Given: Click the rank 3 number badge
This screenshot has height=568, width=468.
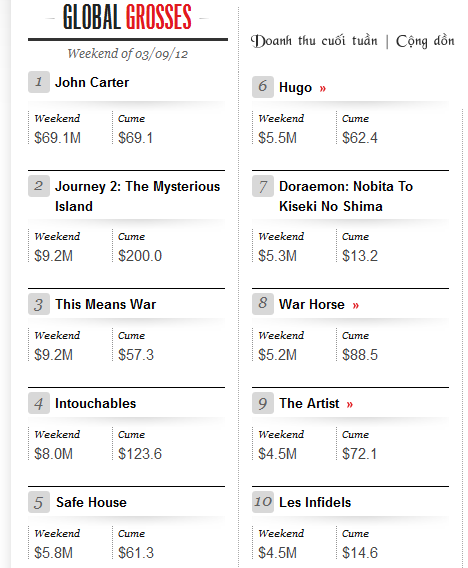Looking at the screenshot, I should [x=39, y=304].
